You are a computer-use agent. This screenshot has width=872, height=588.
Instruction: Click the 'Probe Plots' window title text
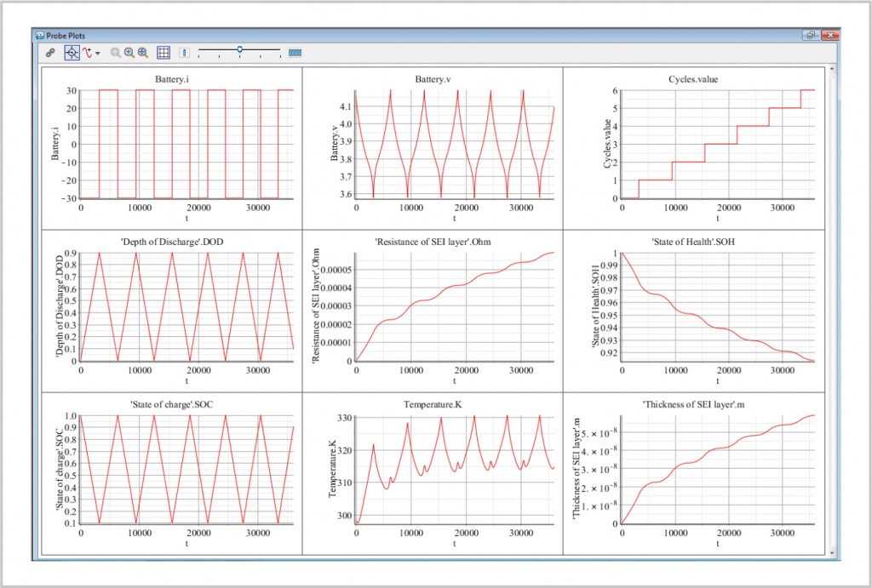[66, 36]
